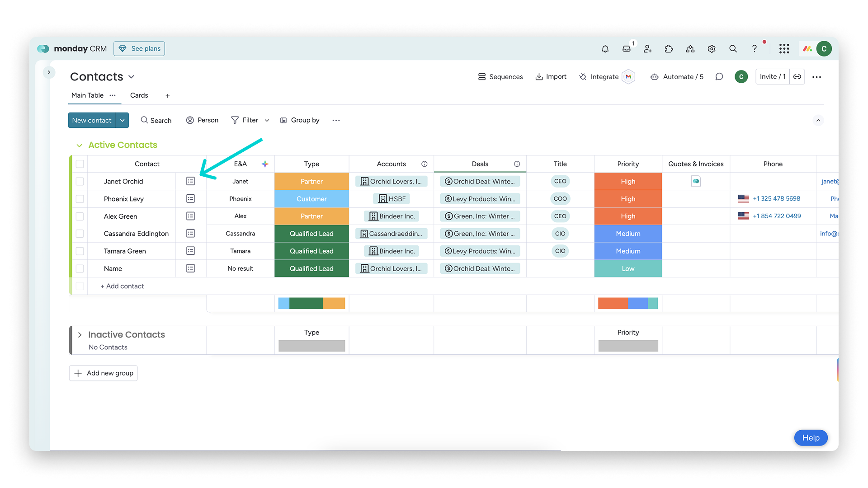Image resolution: width=868 pixels, height=488 pixels.
Task: Open Main Table view options dots
Action: (x=113, y=95)
